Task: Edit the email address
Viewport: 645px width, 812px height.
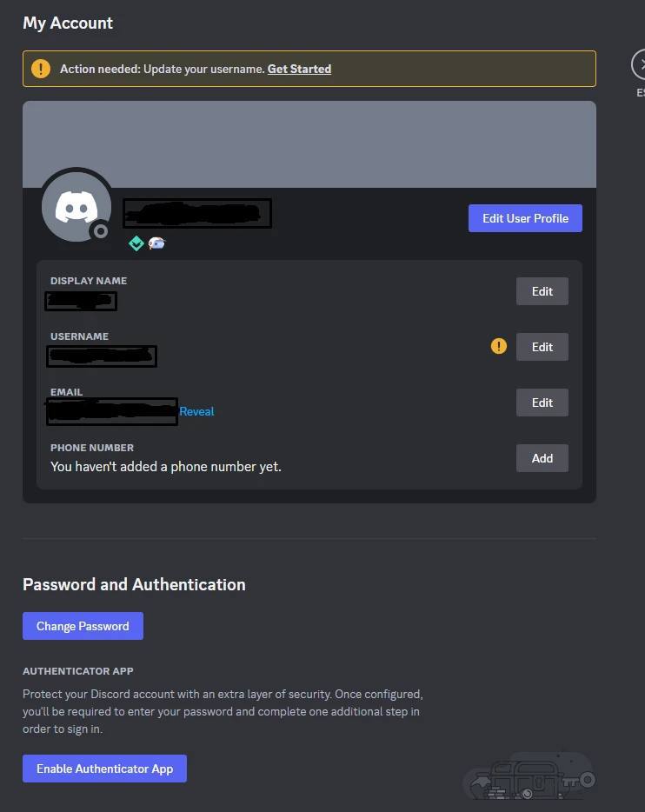Action: point(542,403)
